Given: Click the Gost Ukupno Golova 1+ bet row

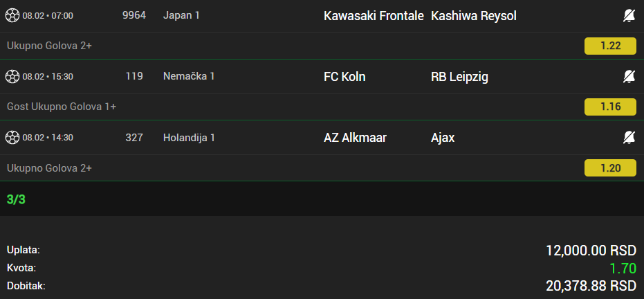Looking at the screenshot, I should (62, 107).
